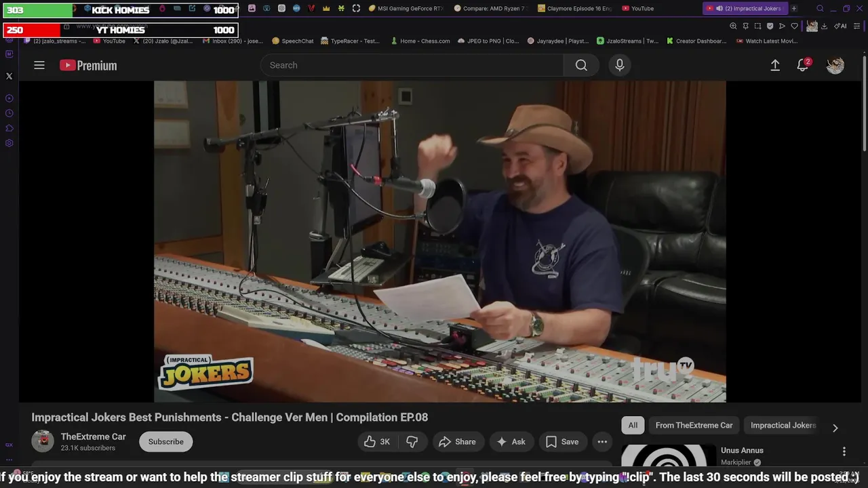Open the account avatar menu

835,65
